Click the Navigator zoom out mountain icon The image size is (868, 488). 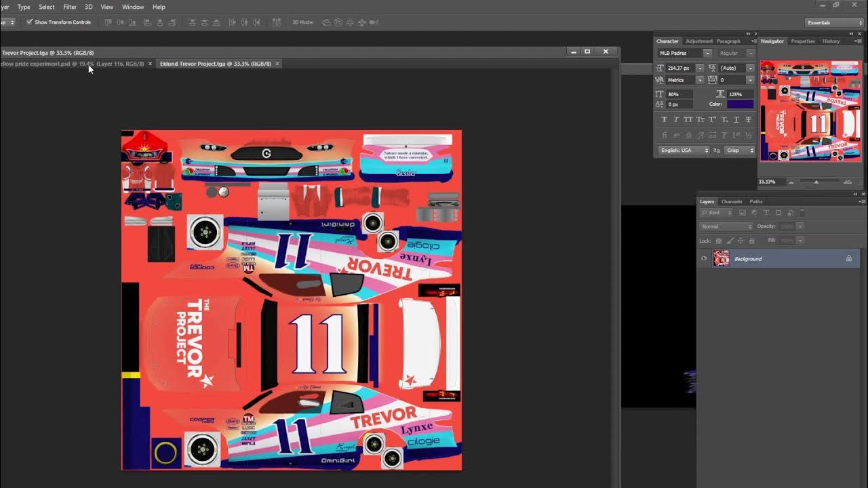coord(791,182)
